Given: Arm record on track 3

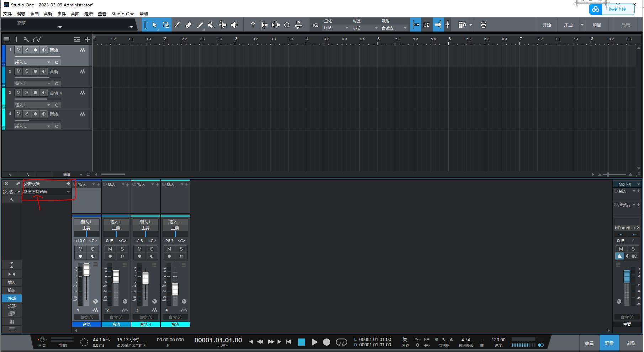Looking at the screenshot, I should click(x=35, y=93).
